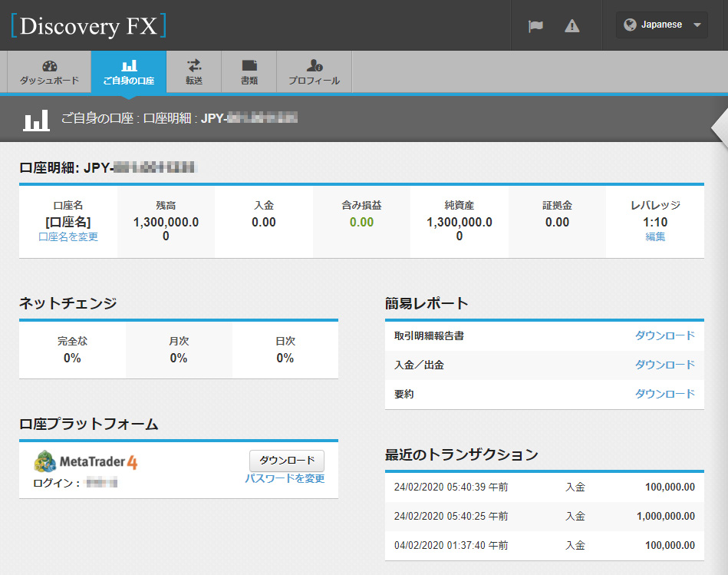Click the MetaTrader 4 ダウンロード button
This screenshot has height=575, width=728.
click(x=287, y=461)
